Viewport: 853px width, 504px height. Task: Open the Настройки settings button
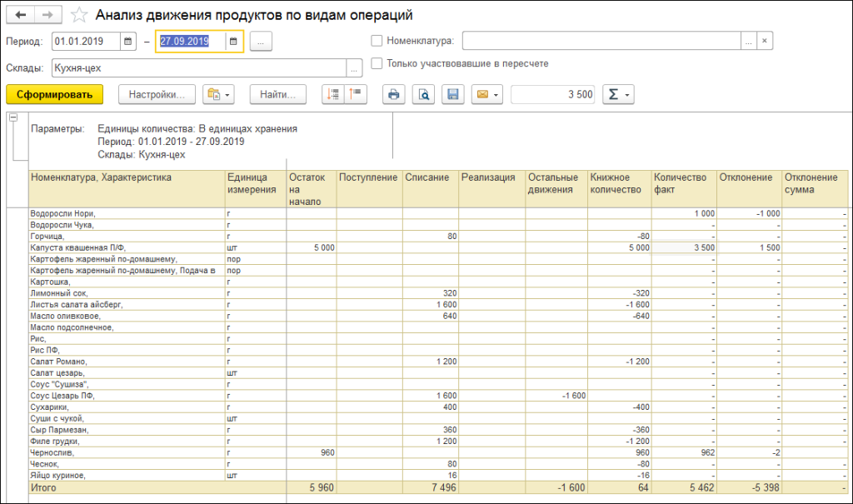point(157,94)
